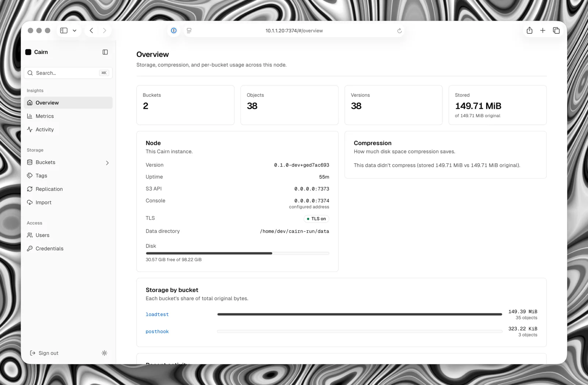Click the TLS on status badge
Screen dimensions: 588x385
(316, 219)
